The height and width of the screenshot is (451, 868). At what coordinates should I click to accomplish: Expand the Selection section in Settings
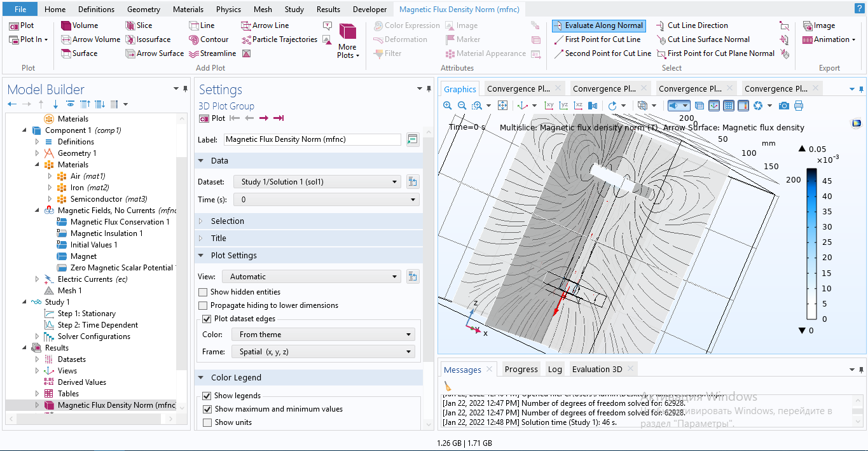pos(227,221)
